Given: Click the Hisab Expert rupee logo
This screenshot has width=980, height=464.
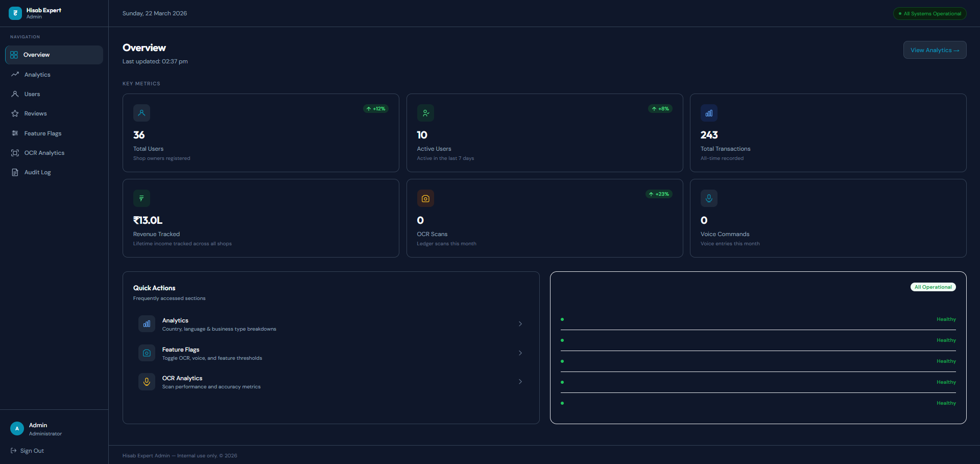Looking at the screenshot, I should click(15, 13).
